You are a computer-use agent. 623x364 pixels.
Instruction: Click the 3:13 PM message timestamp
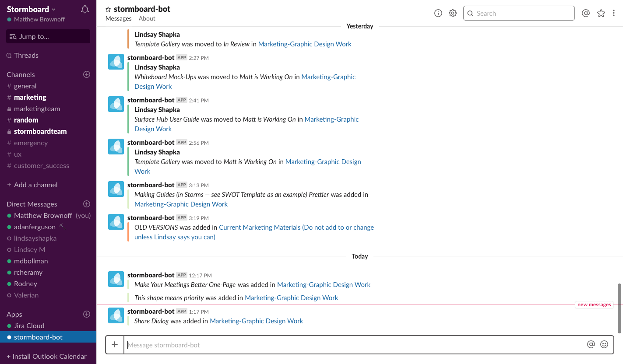[x=199, y=185]
